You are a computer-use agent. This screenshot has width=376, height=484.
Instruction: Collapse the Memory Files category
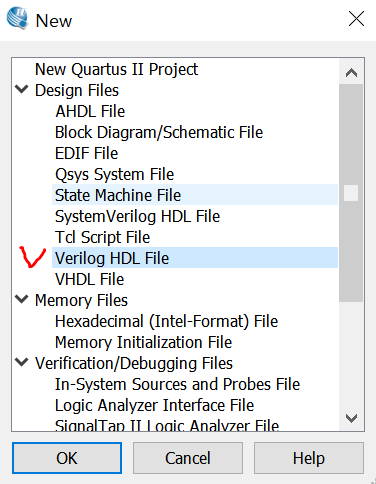tap(22, 299)
